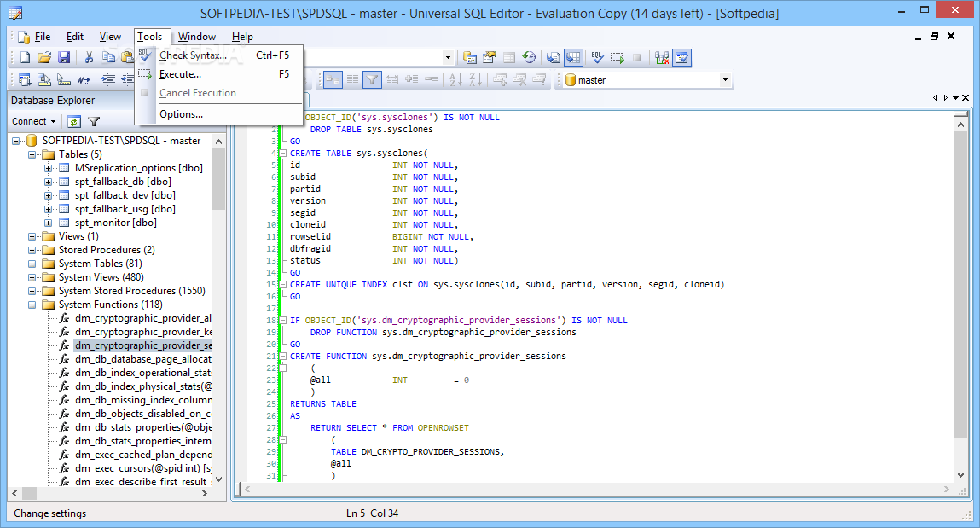980x528 pixels.
Task: Click the filter funnel in Database Explorer
Action: [x=94, y=121]
